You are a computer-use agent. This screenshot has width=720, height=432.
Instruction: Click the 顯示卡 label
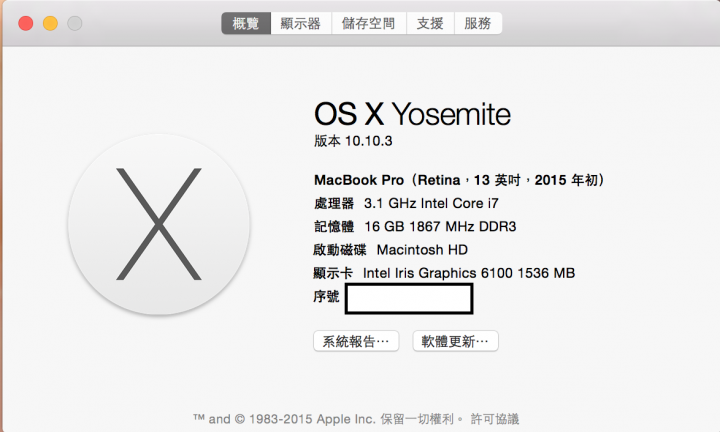[333, 273]
